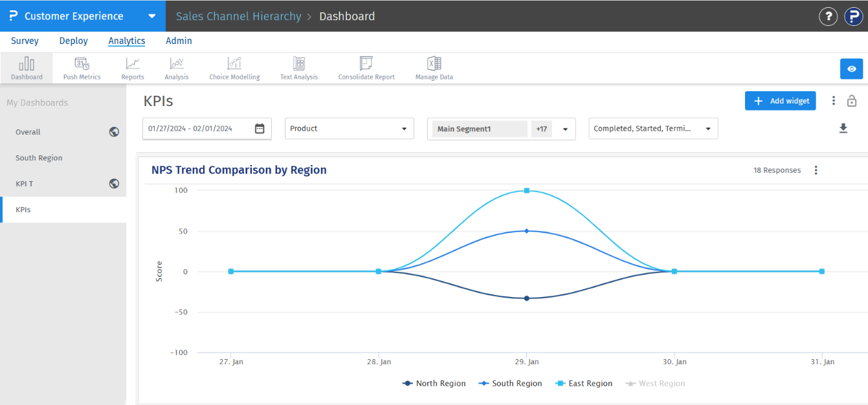Click the download dashboard icon

pyautogui.click(x=843, y=129)
